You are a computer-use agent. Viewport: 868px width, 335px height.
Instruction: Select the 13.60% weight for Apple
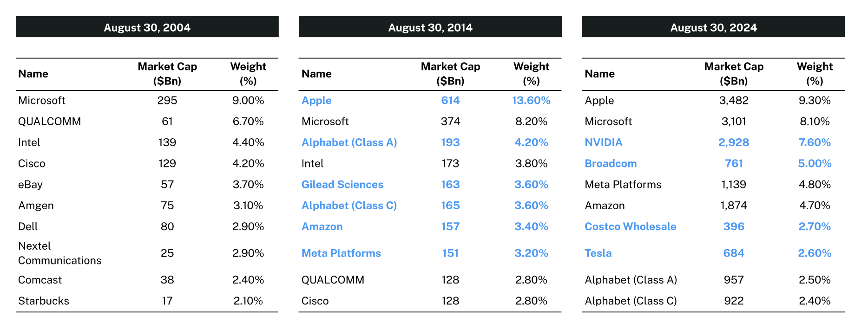pyautogui.click(x=531, y=101)
